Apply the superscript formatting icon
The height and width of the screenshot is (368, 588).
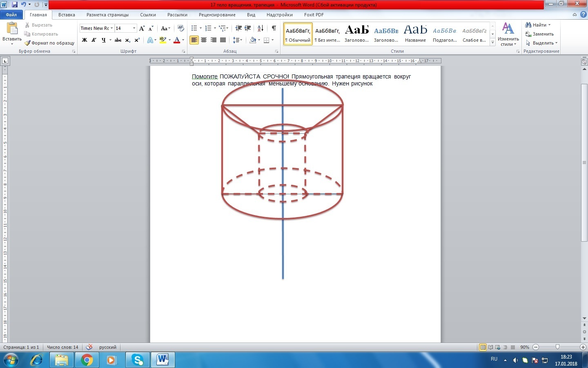tap(137, 40)
